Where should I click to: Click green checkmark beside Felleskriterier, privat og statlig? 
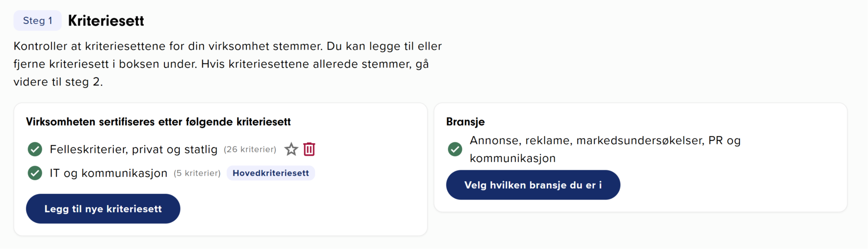point(35,149)
